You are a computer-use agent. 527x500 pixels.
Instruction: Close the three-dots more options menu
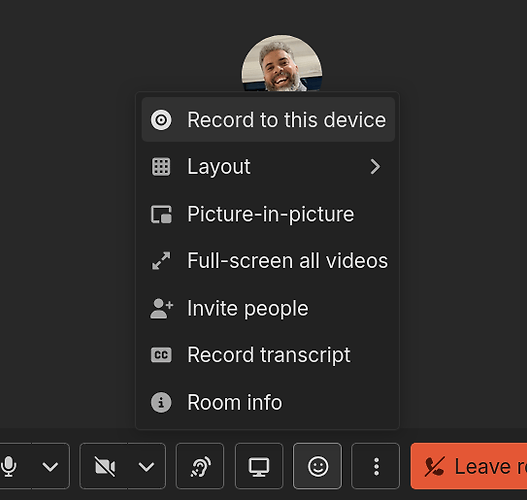tap(376, 466)
